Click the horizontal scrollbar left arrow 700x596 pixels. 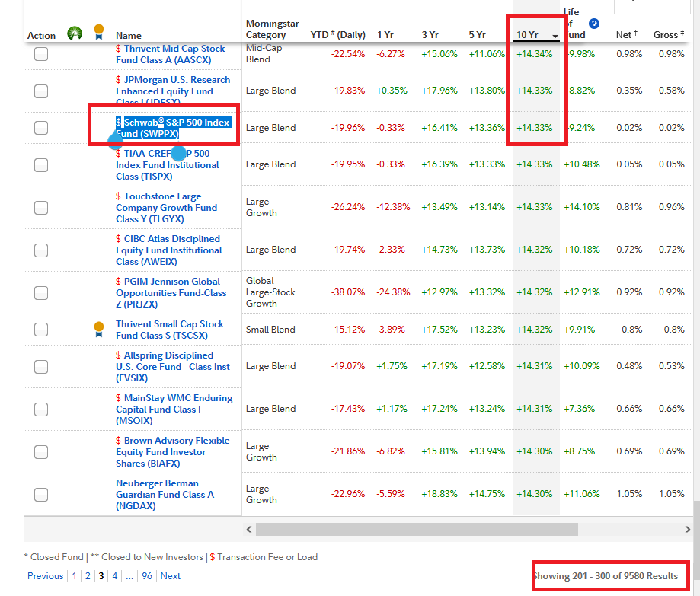pos(249,530)
